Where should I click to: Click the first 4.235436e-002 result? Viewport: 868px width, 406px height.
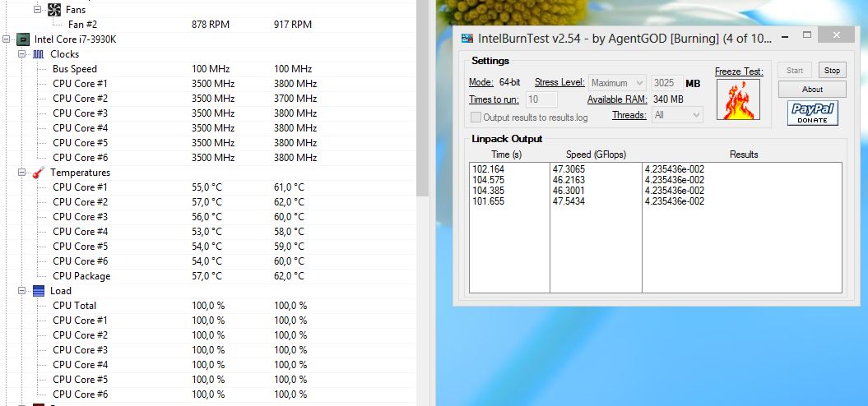coord(675,169)
